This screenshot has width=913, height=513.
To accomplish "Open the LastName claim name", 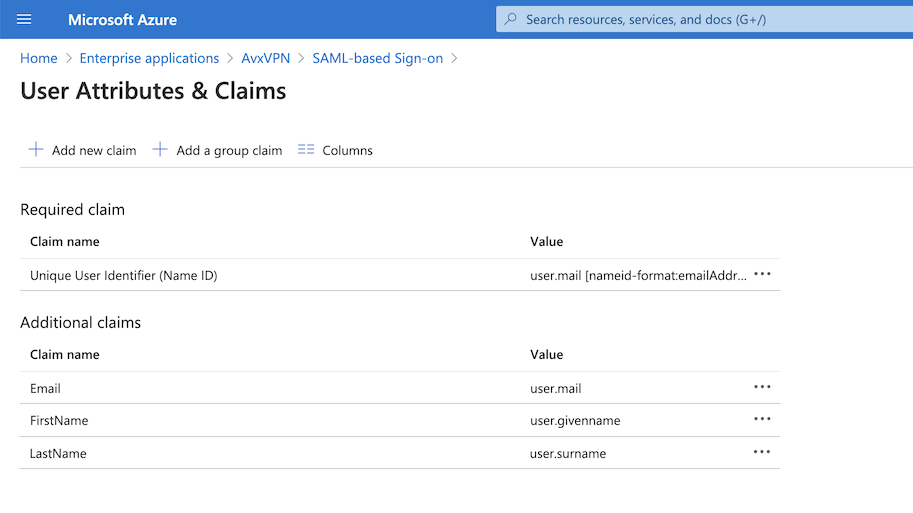I will [58, 453].
